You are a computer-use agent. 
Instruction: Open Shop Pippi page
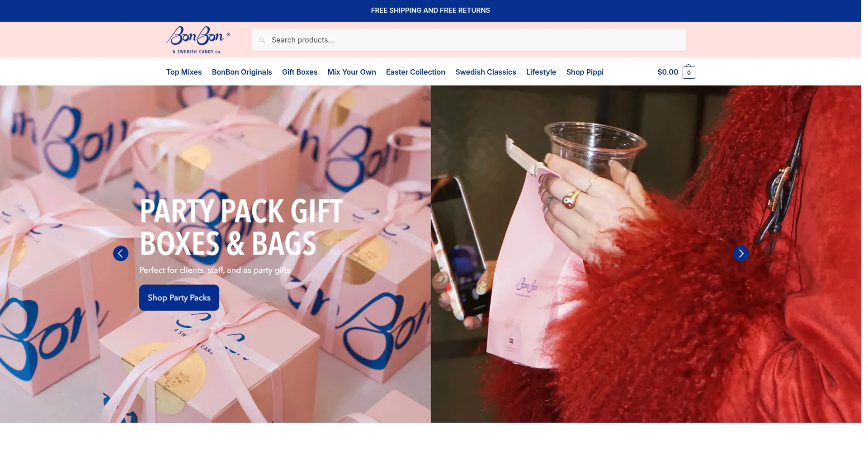[x=585, y=72]
